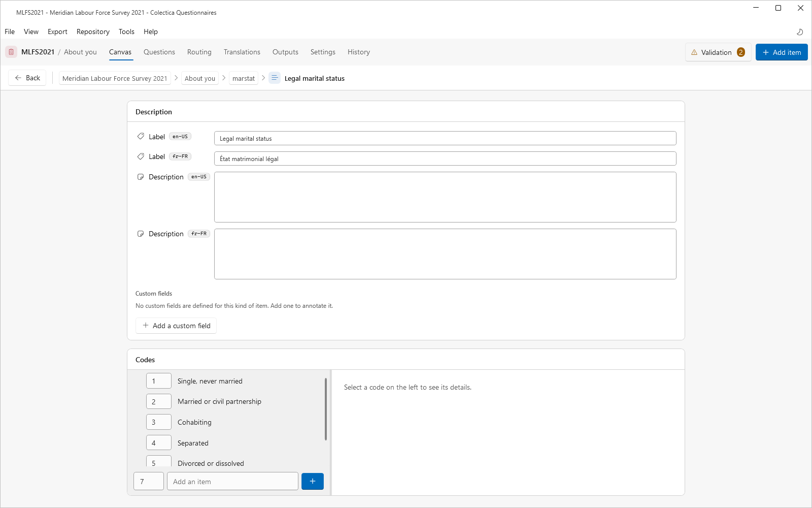Image resolution: width=812 pixels, height=508 pixels.
Task: Focus the fr-FR Description text area
Action: pos(445,254)
